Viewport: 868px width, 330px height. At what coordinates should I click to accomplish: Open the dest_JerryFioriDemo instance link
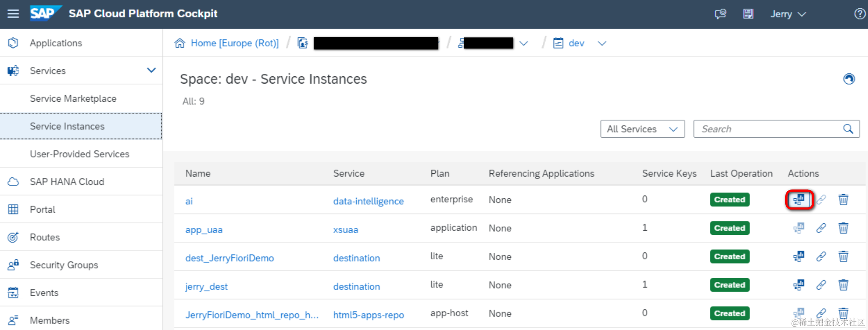click(x=229, y=258)
